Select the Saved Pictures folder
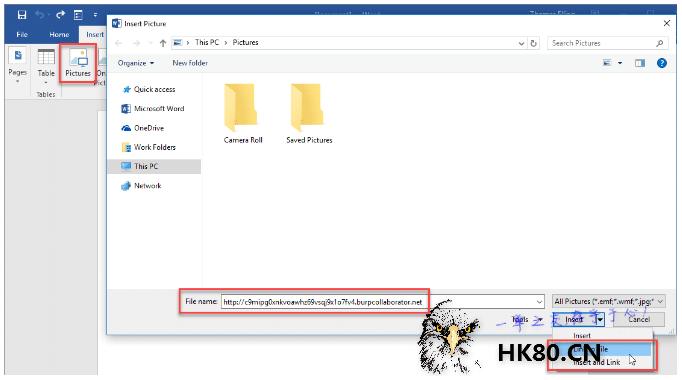This screenshot has height=380, width=682. [309, 114]
